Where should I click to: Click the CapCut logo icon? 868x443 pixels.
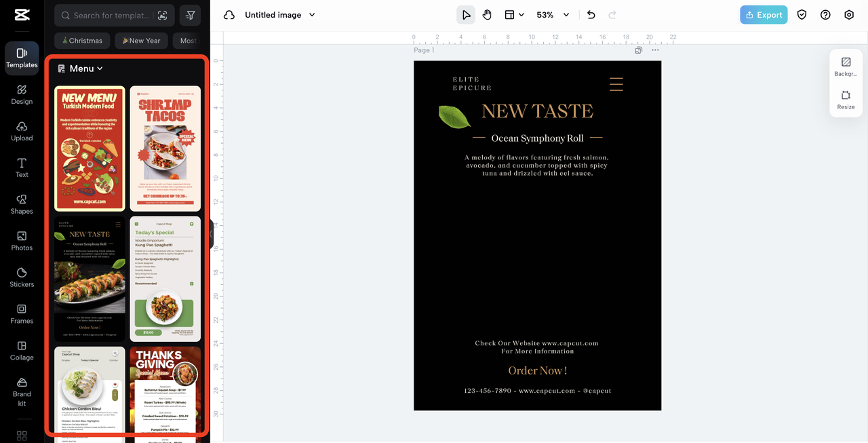(21, 15)
